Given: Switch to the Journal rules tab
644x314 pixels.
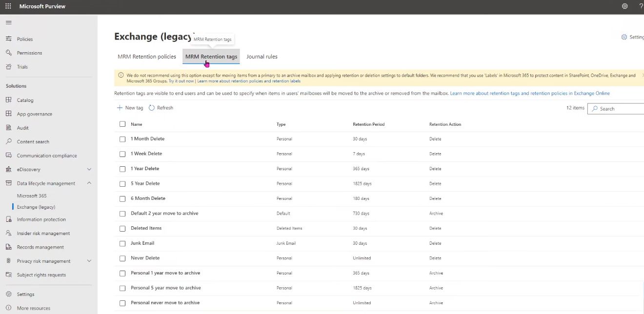Looking at the screenshot, I should [262, 56].
